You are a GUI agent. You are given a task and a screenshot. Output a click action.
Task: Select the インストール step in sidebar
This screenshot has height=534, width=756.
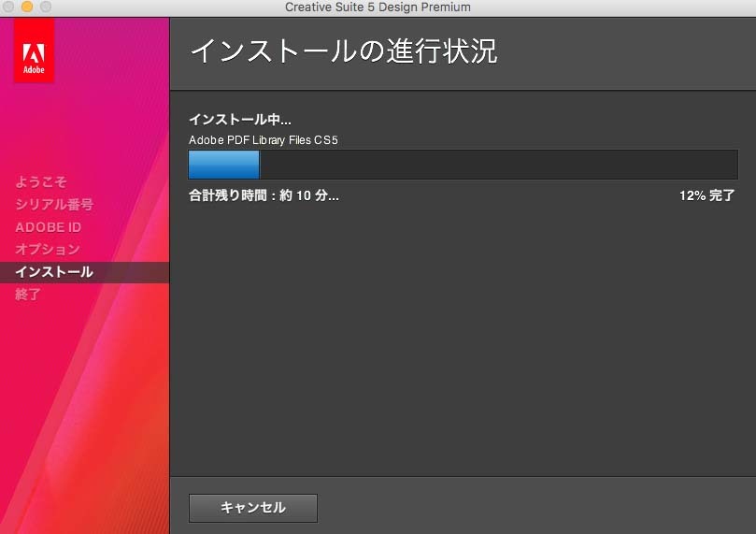click(84, 272)
